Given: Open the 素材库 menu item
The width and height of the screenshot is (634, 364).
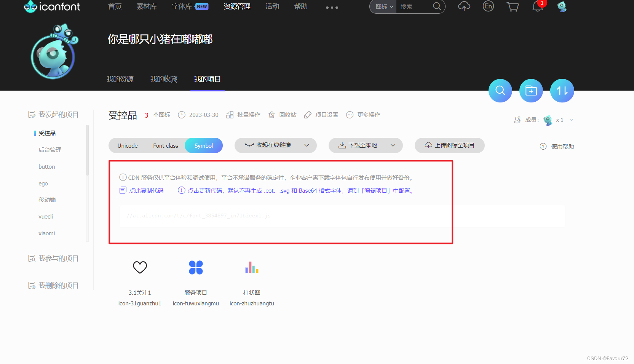Looking at the screenshot, I should click(147, 6).
